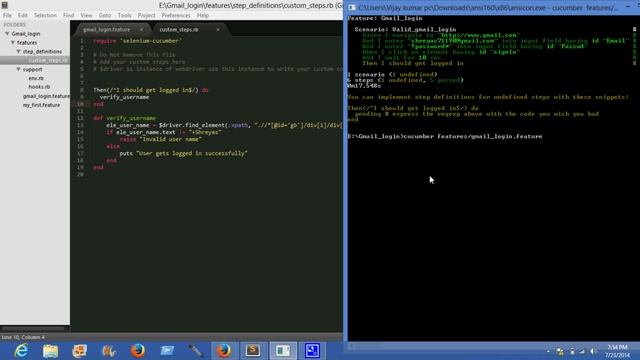Viewport: 640px width, 360px height.
Task: Open env.rb in the sidebar
Action: point(36,78)
